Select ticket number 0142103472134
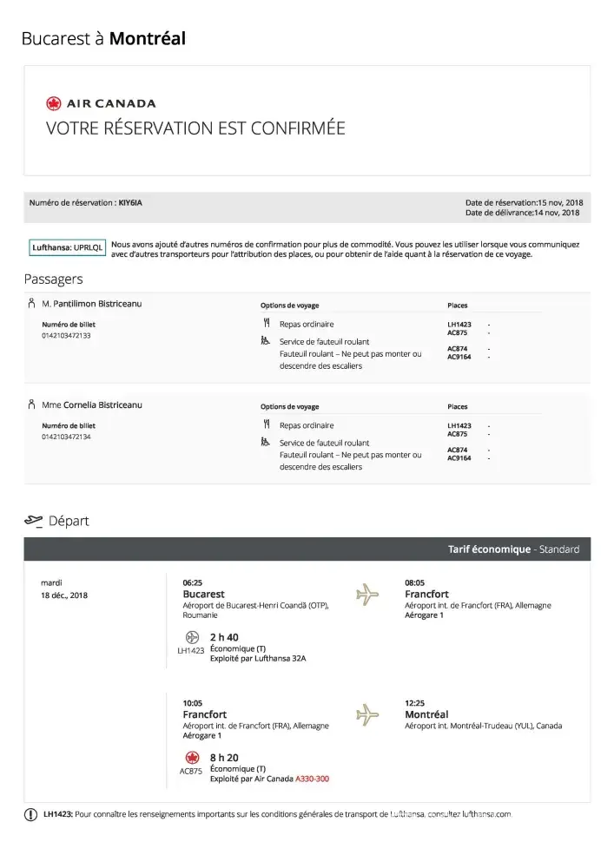 (66, 437)
